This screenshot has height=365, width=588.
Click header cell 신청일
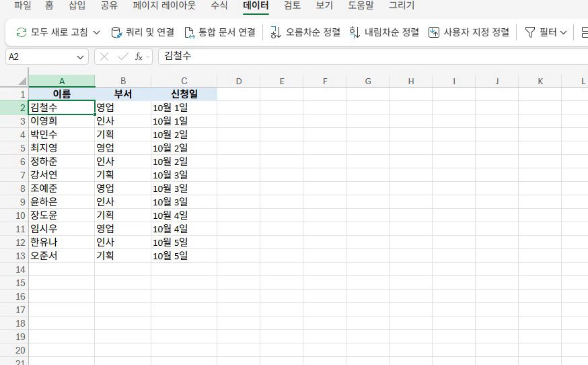(x=184, y=94)
